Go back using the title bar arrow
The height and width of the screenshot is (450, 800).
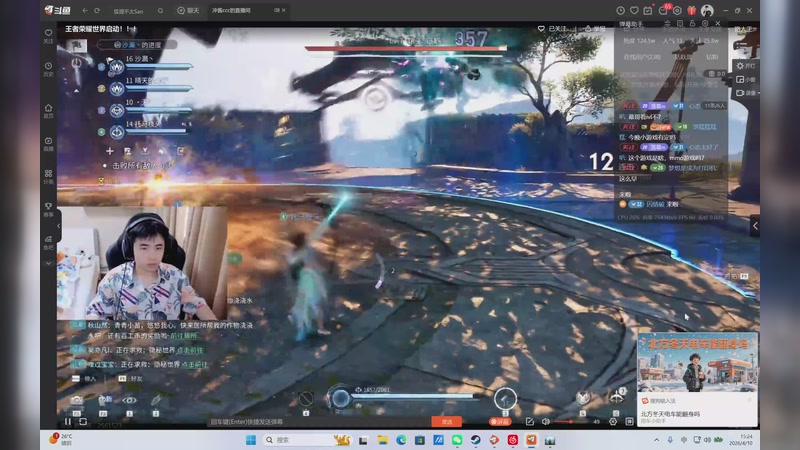click(x=85, y=10)
